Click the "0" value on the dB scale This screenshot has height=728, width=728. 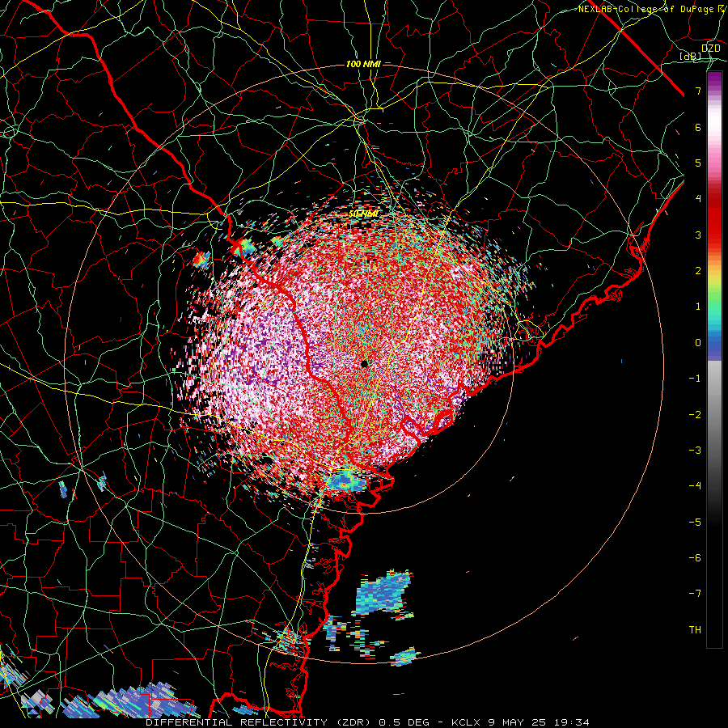coord(698,343)
